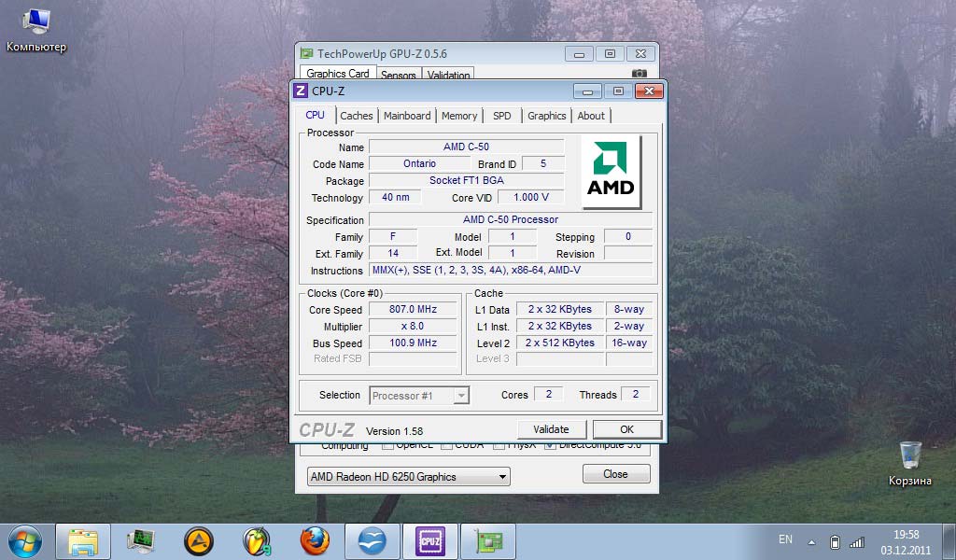956x560 pixels.
Task: Click the GPU-Z screenshot camera icon
Action: pyautogui.click(x=639, y=74)
